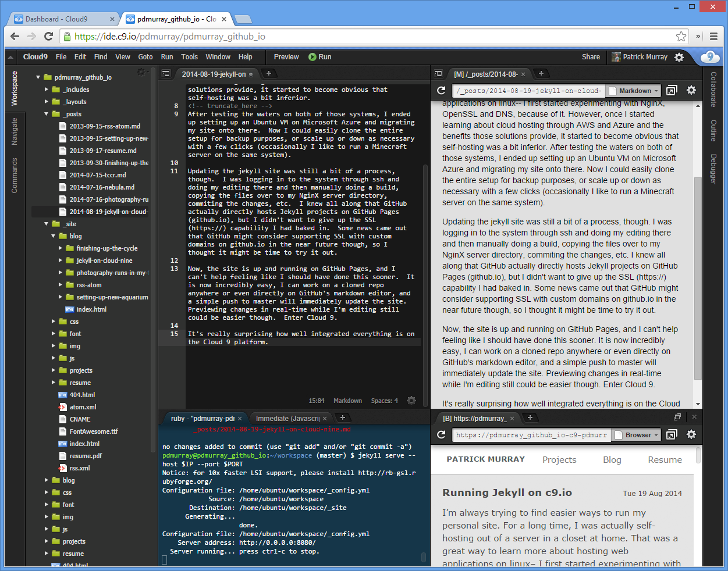Screen dimensions: 728x571
Task: Toggle the Debugger side panel
Action: 713,169
